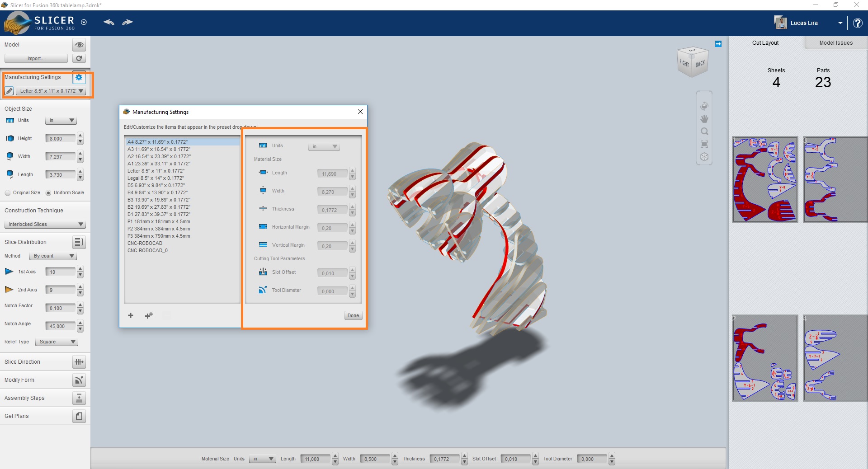This screenshot has height=469, width=868.
Task: Open the Object Size Units dropdown
Action: coord(61,121)
